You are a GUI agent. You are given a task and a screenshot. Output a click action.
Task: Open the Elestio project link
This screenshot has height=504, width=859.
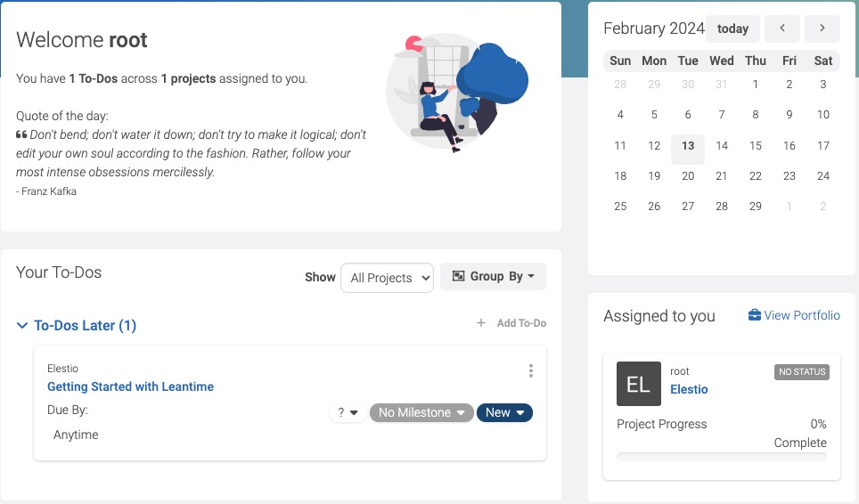689,389
